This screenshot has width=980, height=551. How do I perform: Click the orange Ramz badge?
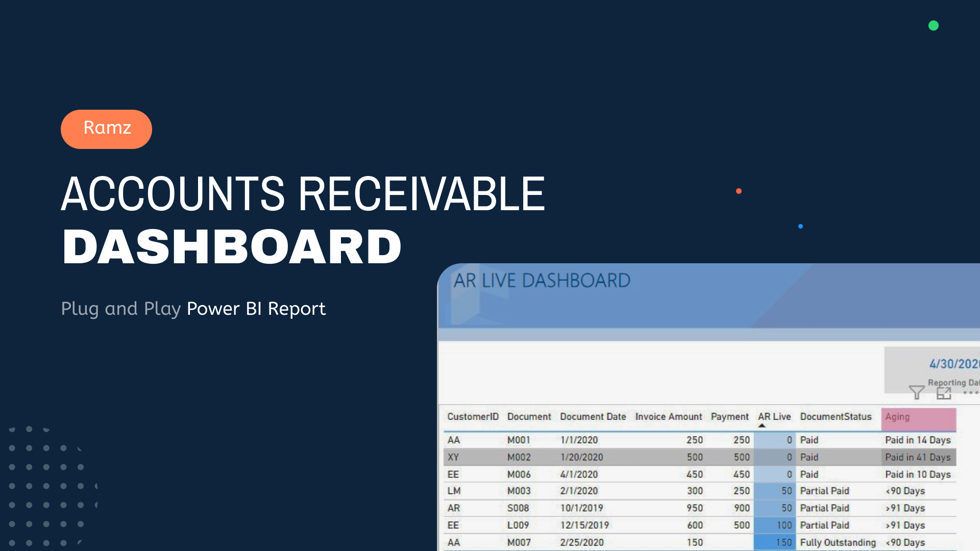[106, 129]
